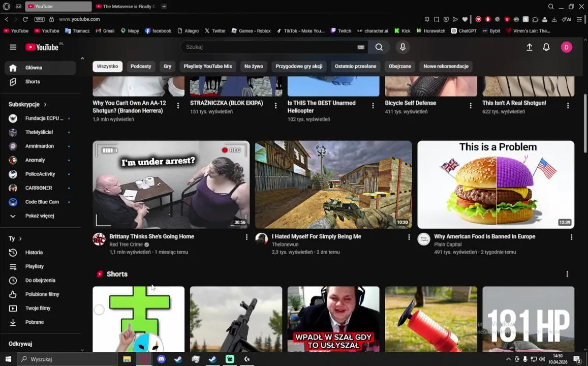Select Przygodowe gry akcji chip
Viewport: 588px width, 366px height.
[x=299, y=67]
